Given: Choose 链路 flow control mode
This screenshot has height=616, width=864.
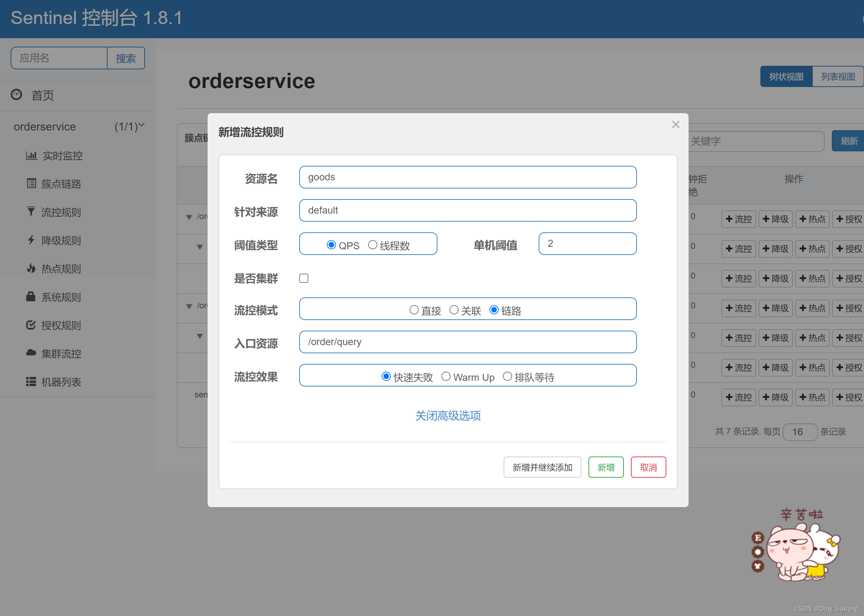Looking at the screenshot, I should [494, 310].
